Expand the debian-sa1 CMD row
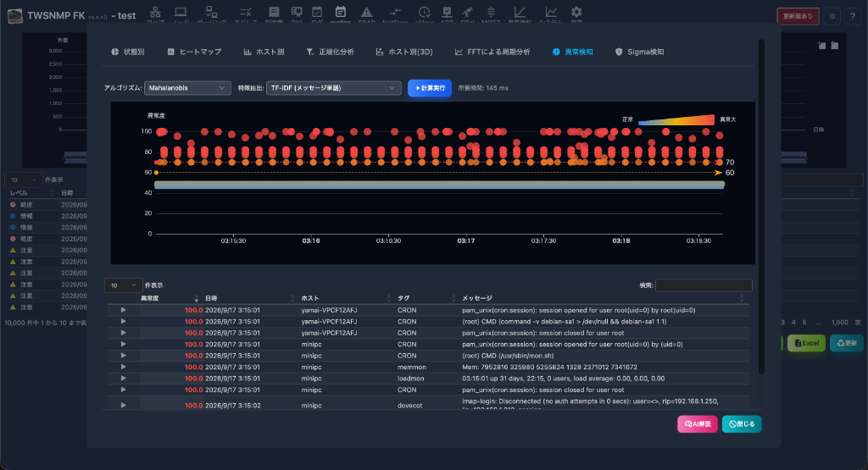The image size is (868, 470). point(124,321)
